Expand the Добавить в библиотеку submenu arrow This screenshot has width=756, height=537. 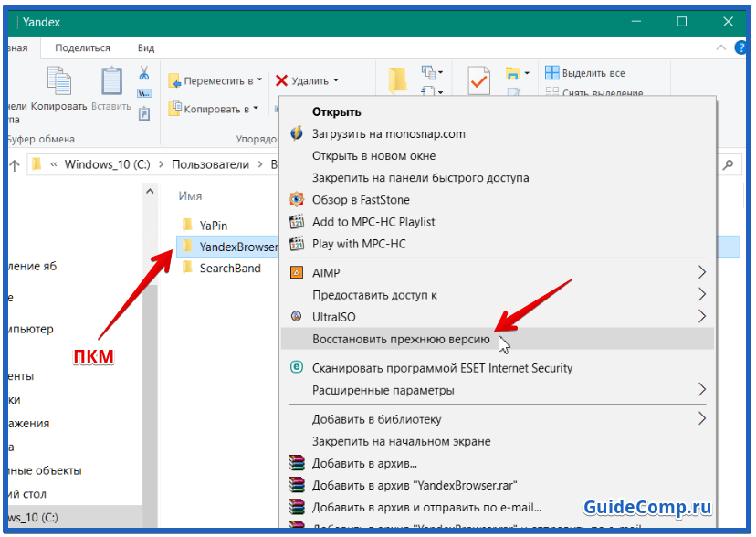[x=702, y=419]
